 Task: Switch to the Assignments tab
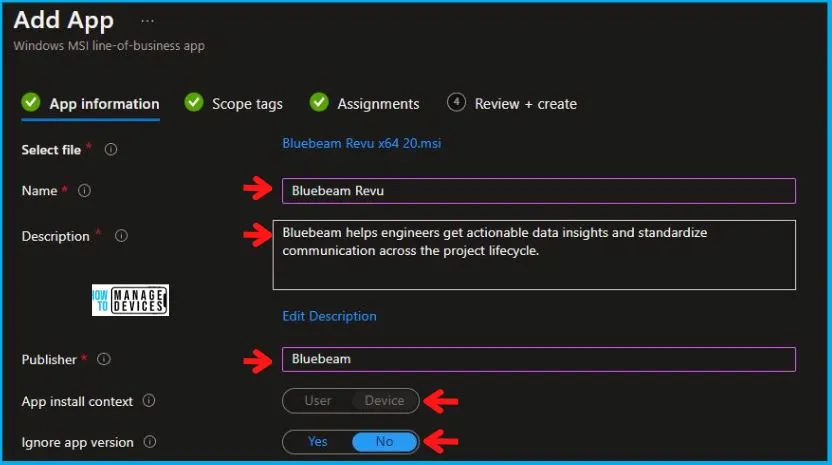pyautogui.click(x=365, y=104)
